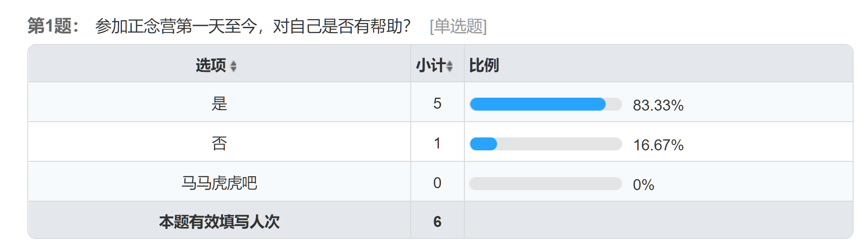Viewport: 868px width, 249px height.
Task: Click the 比例 column header
Action: [484, 65]
